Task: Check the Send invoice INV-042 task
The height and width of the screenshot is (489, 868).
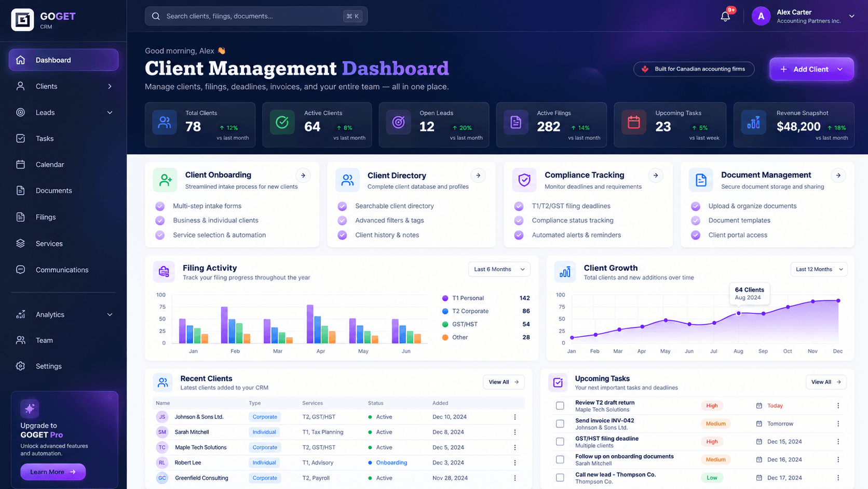Action: [x=560, y=424]
